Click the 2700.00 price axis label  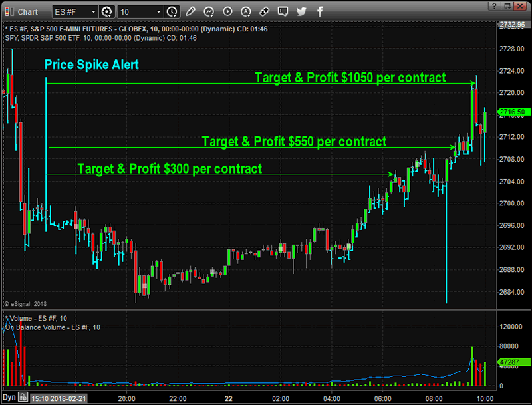click(511, 203)
